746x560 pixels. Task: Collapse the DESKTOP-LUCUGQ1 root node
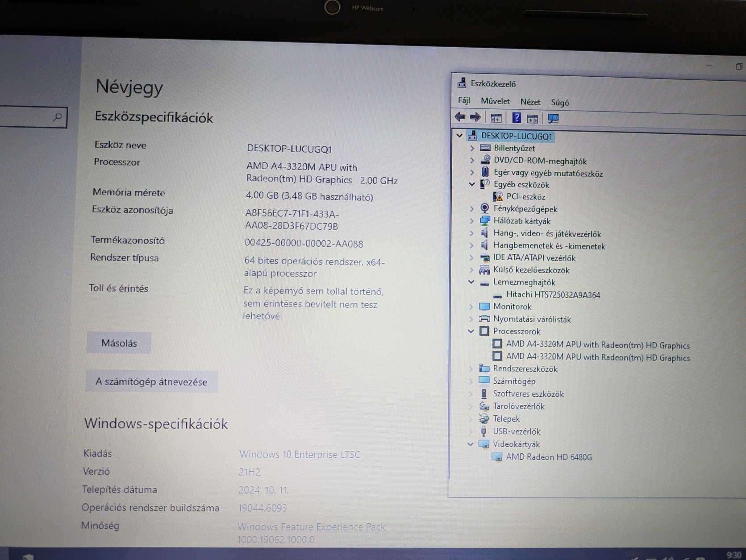point(459,135)
